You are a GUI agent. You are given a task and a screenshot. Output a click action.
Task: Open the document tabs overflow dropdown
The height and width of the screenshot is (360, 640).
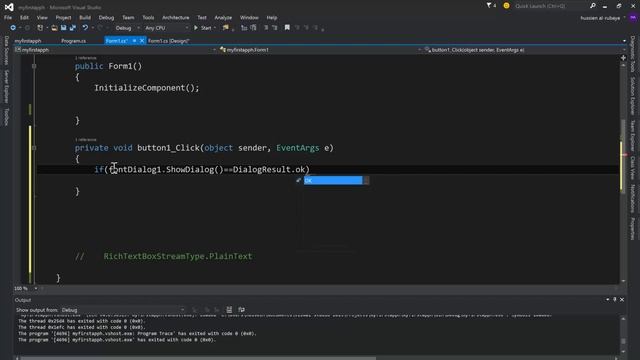pos(624,41)
